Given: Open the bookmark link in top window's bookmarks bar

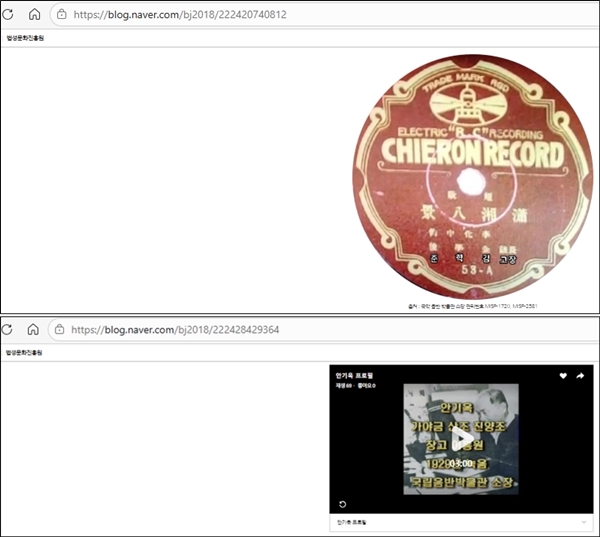Looking at the screenshot, I should pyautogui.click(x=25, y=39).
